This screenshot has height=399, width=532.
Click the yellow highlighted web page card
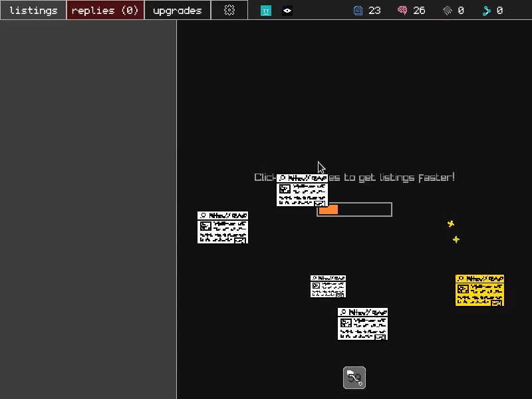coord(479,291)
